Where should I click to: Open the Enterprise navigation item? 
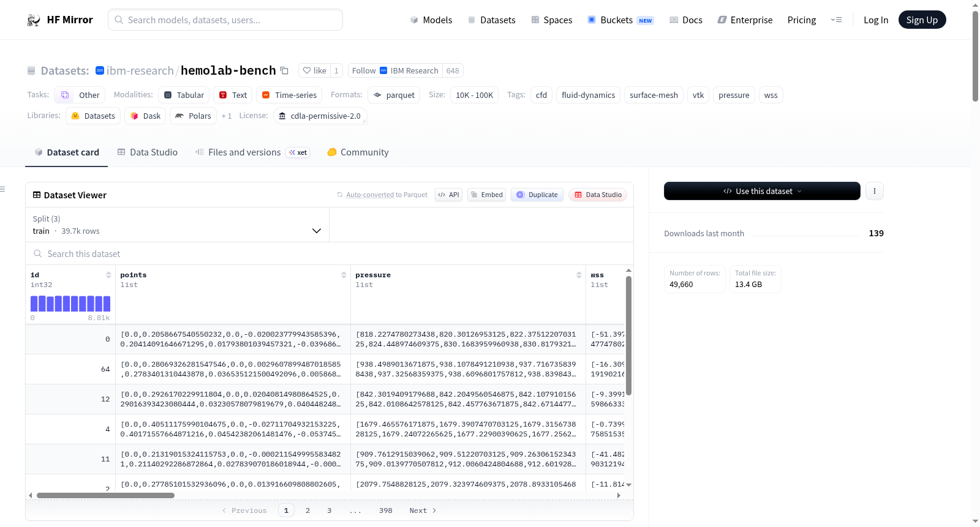pos(745,20)
